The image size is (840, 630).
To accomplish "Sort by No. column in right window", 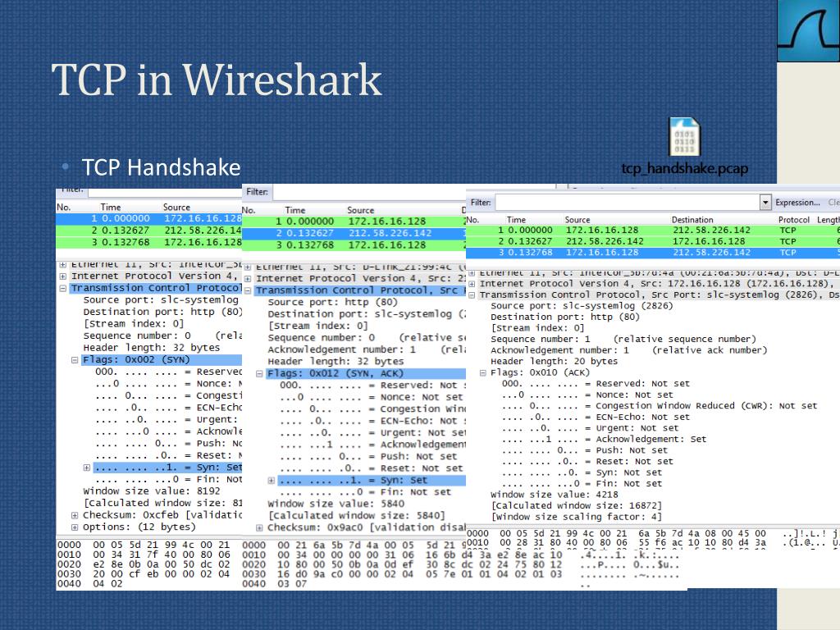I will tap(472, 220).
